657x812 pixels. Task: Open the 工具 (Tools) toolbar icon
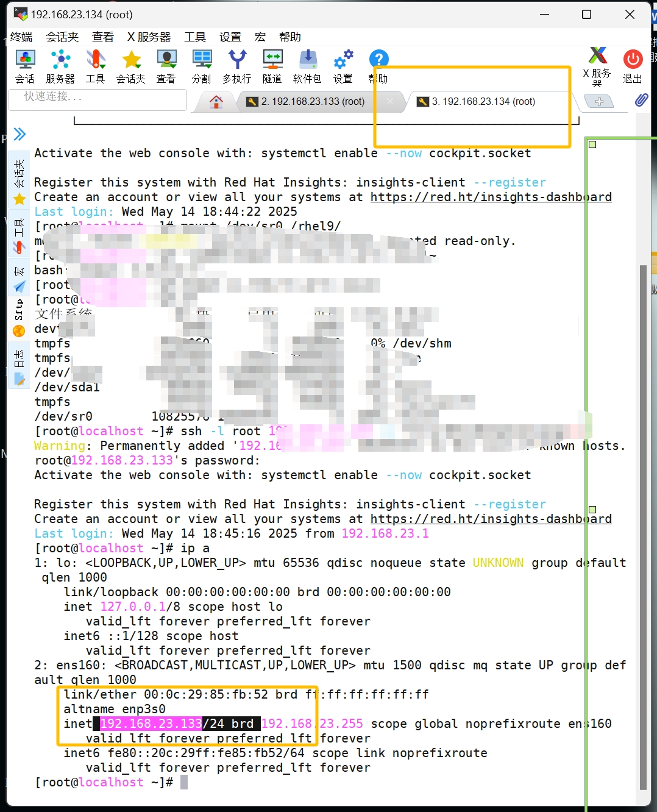95,66
